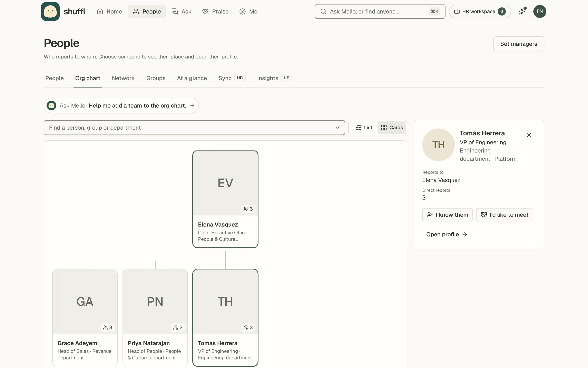588x368 pixels.
Task: Open the HR workspace switcher
Action: [x=480, y=11]
